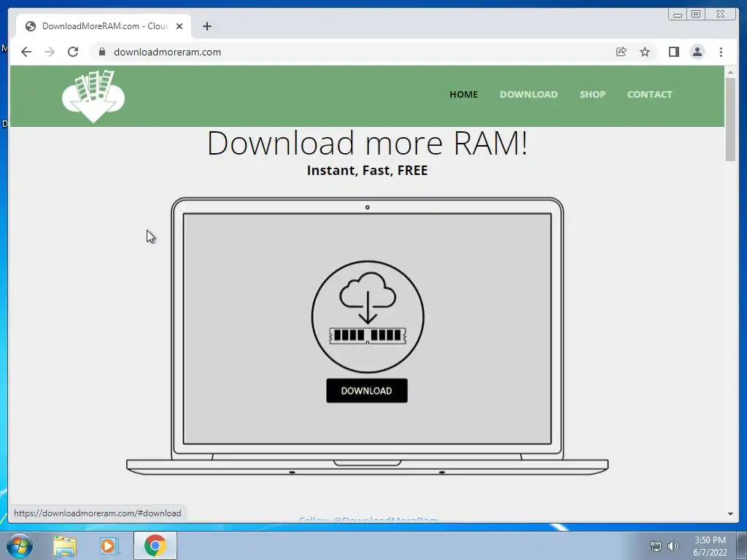Click the scrollbar up arrow

(730, 72)
